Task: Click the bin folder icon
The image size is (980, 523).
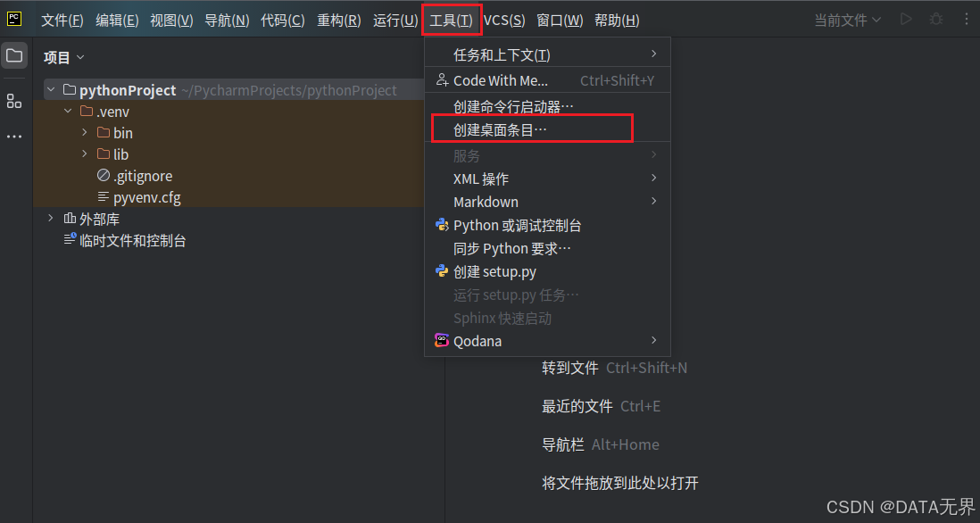Action: click(x=104, y=132)
